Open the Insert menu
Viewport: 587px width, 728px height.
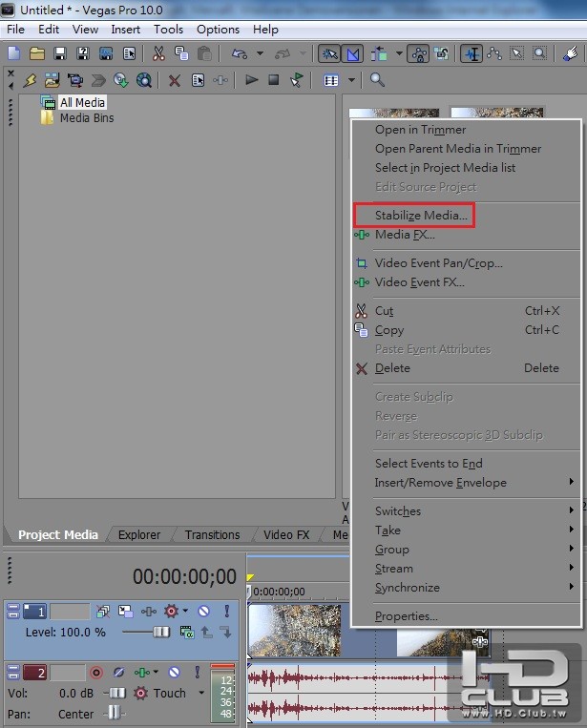(x=125, y=30)
